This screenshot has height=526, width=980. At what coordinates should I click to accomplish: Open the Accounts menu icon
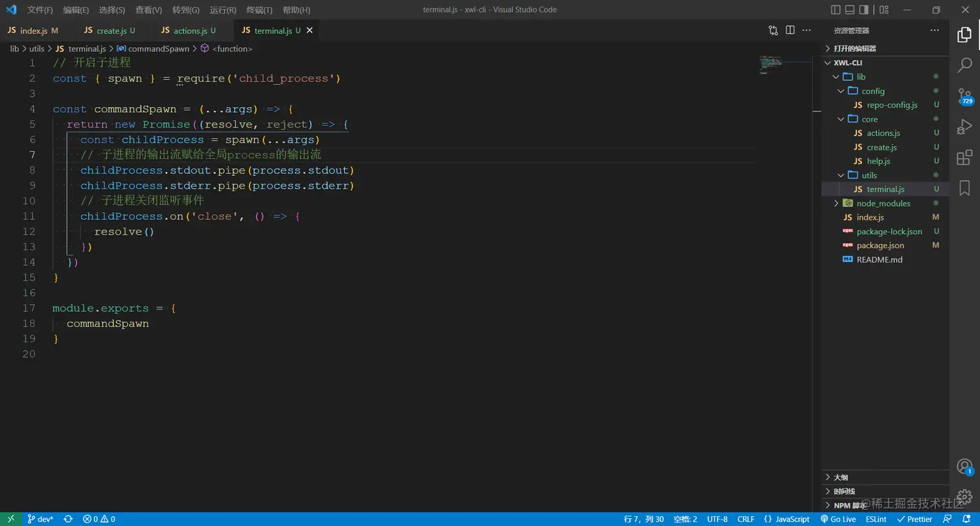coord(964,466)
